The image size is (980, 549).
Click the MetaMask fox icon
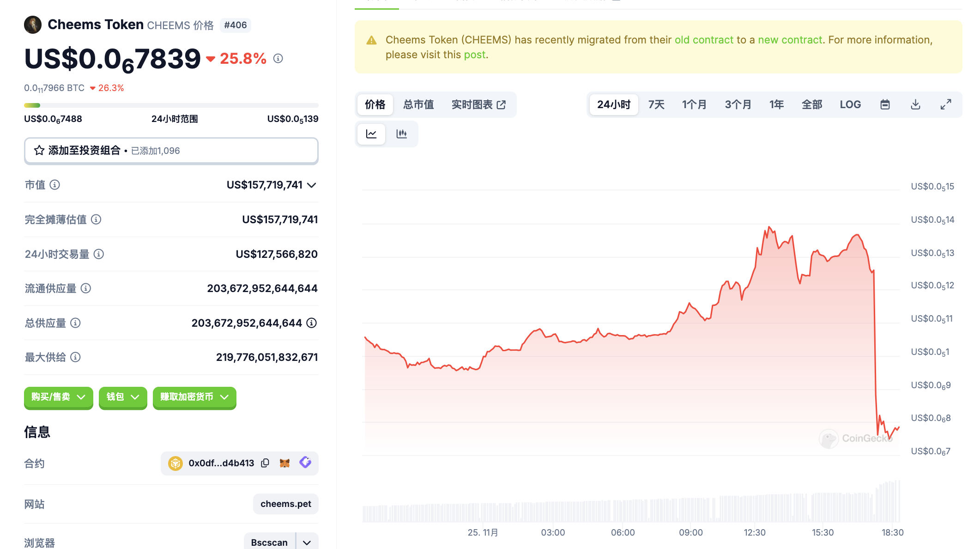tap(284, 463)
